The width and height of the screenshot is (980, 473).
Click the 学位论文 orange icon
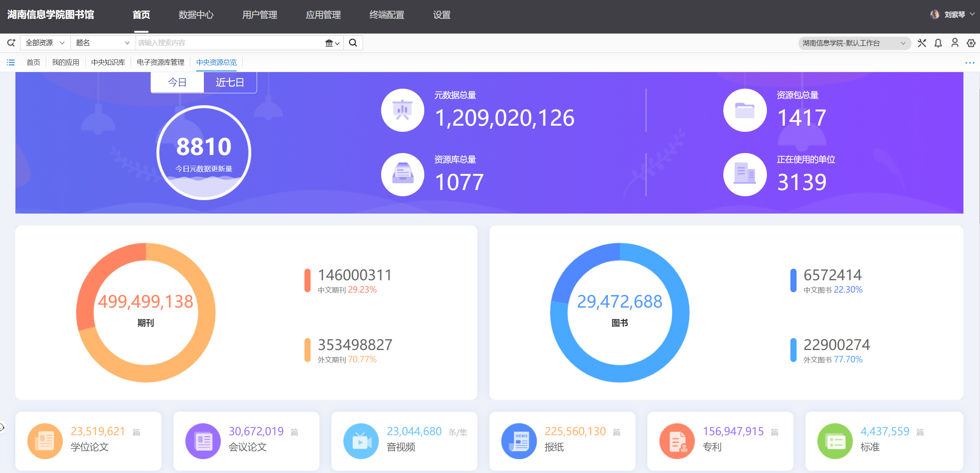[x=45, y=441]
